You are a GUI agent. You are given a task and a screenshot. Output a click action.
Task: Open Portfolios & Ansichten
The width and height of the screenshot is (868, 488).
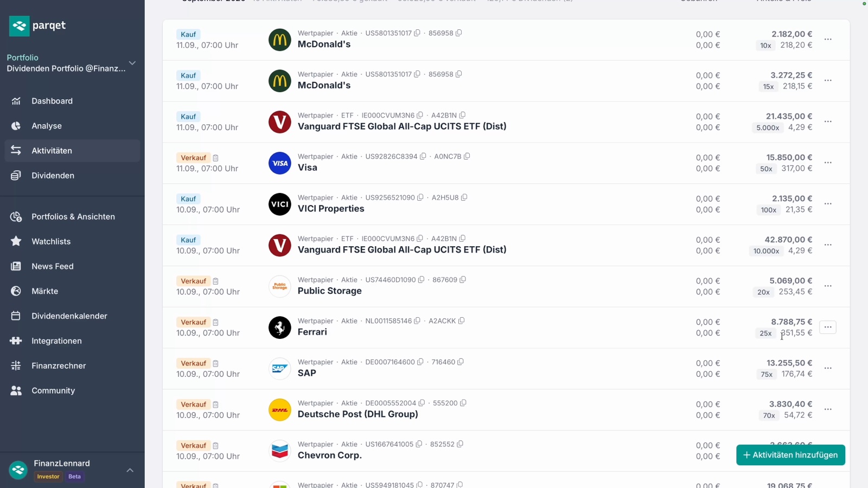click(x=72, y=217)
